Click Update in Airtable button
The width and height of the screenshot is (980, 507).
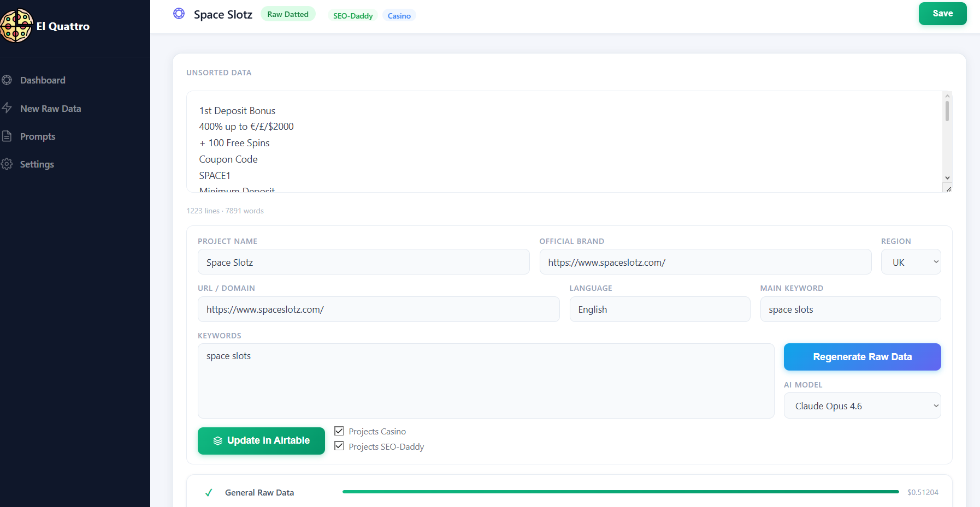tap(261, 440)
